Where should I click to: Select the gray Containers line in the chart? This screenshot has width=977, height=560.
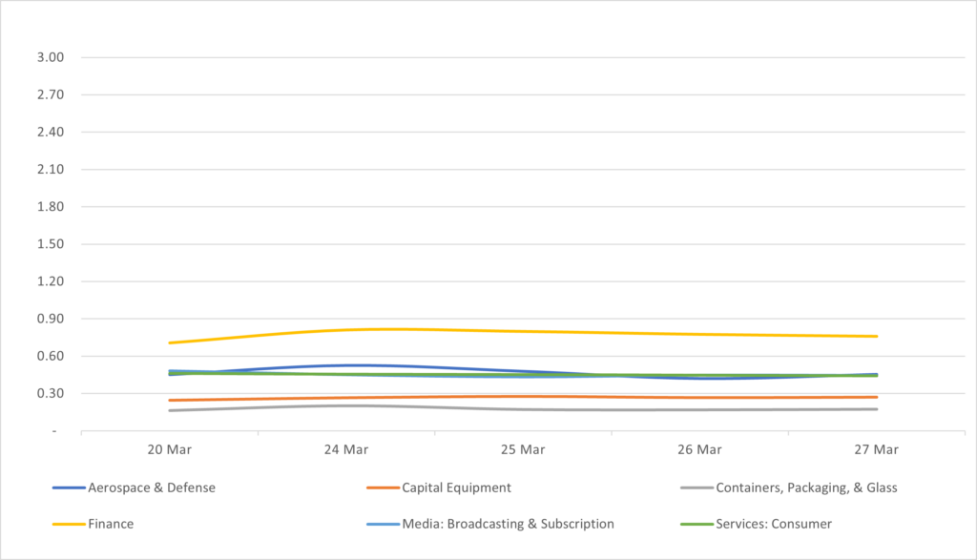pyautogui.click(x=523, y=409)
